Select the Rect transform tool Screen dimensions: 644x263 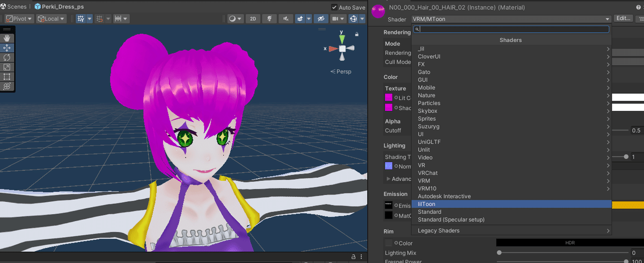(7, 77)
